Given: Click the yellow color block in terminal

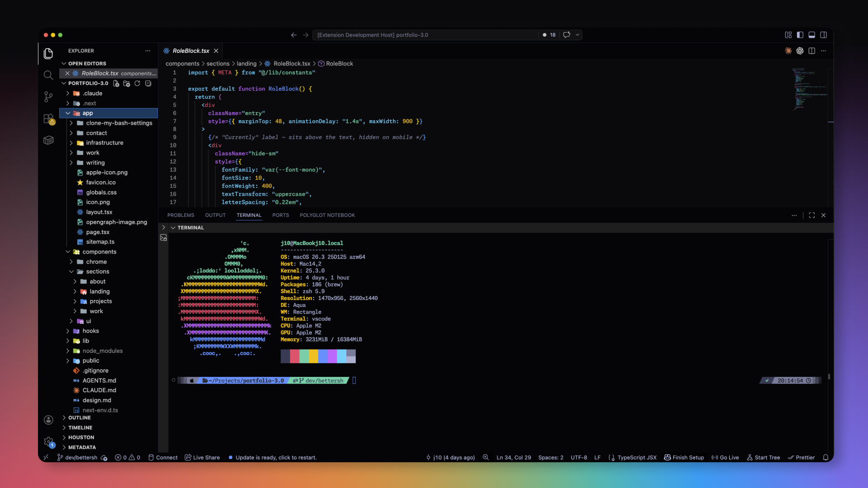Looking at the screenshot, I should click(313, 356).
